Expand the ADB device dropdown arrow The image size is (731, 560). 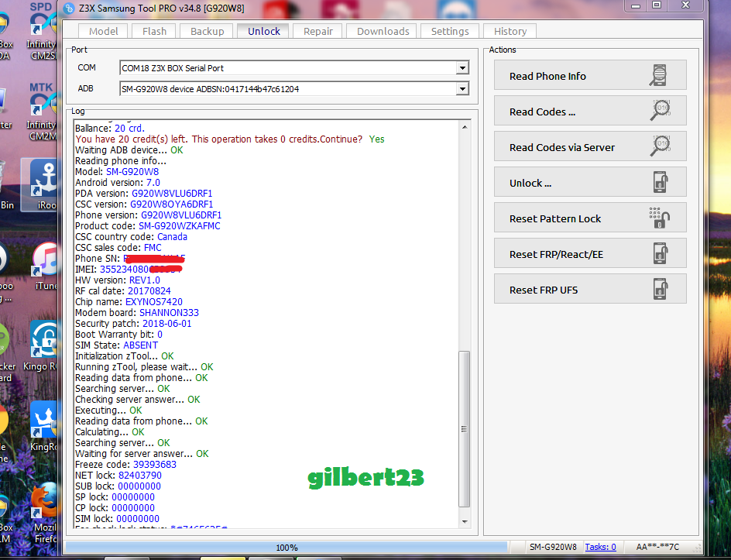click(462, 88)
